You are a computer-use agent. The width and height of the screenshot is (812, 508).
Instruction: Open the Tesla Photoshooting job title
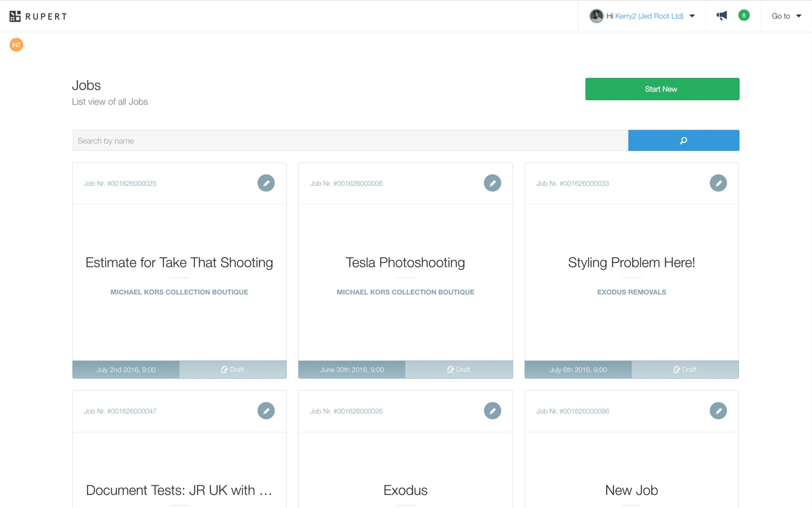pos(405,263)
